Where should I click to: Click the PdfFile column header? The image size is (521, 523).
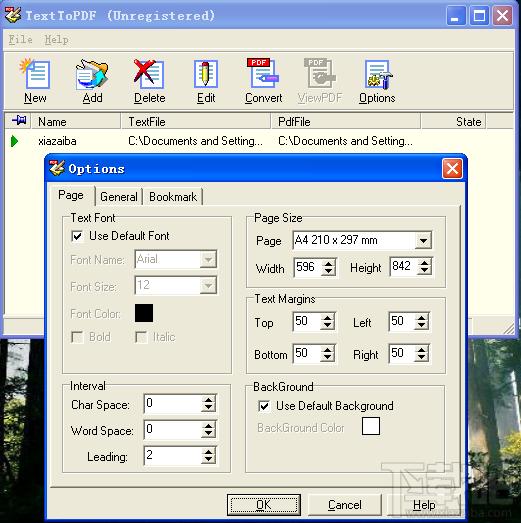click(x=346, y=121)
